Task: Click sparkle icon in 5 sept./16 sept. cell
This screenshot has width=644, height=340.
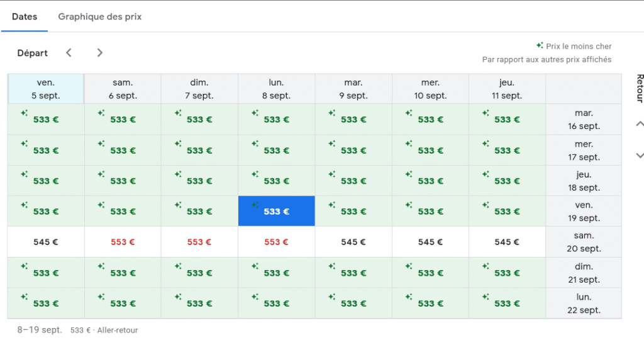Action: click(25, 112)
